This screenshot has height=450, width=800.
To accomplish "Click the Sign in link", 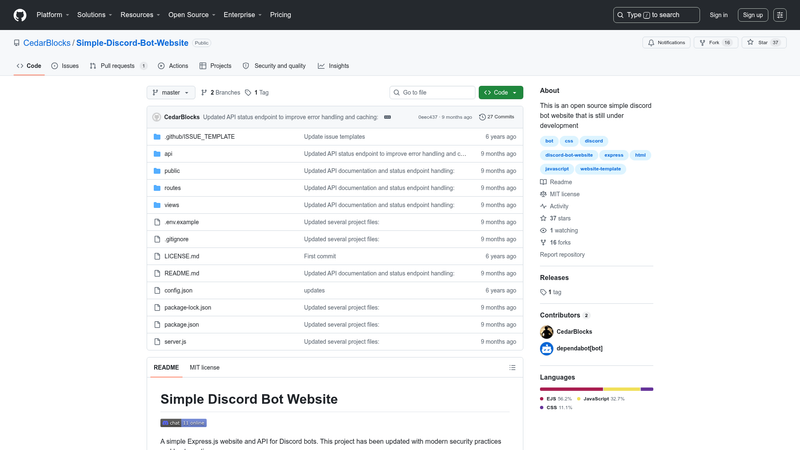I will pos(718,15).
